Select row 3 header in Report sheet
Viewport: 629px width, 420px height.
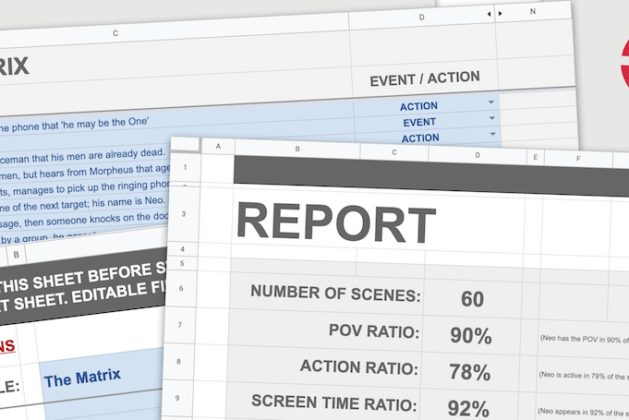[184, 214]
